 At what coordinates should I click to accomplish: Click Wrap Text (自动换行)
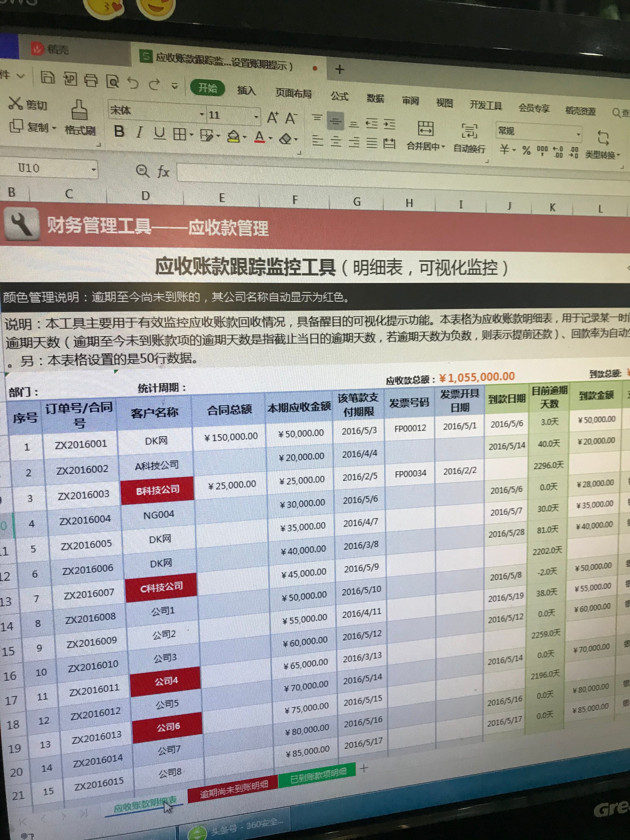click(469, 138)
